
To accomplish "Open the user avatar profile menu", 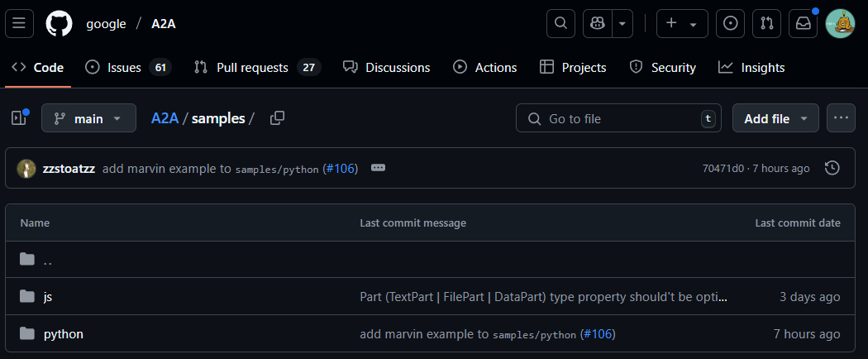I will coord(841,24).
